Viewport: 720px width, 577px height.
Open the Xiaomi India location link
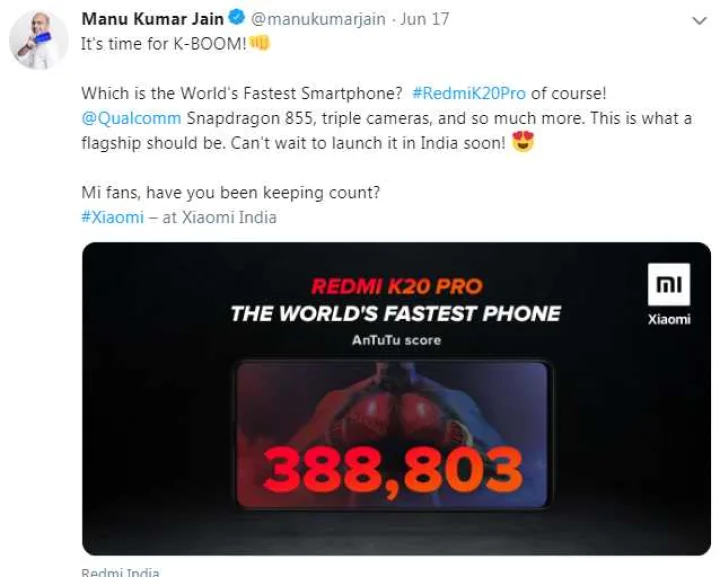[x=229, y=217]
